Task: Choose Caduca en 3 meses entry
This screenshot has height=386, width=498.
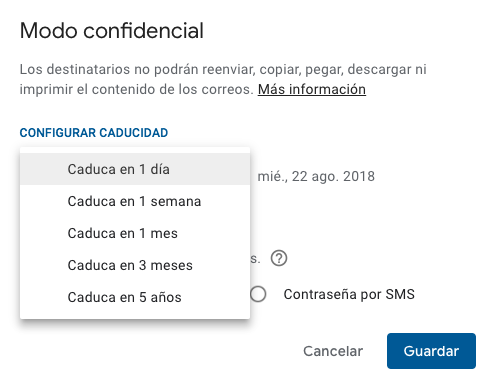Action: [x=135, y=265]
